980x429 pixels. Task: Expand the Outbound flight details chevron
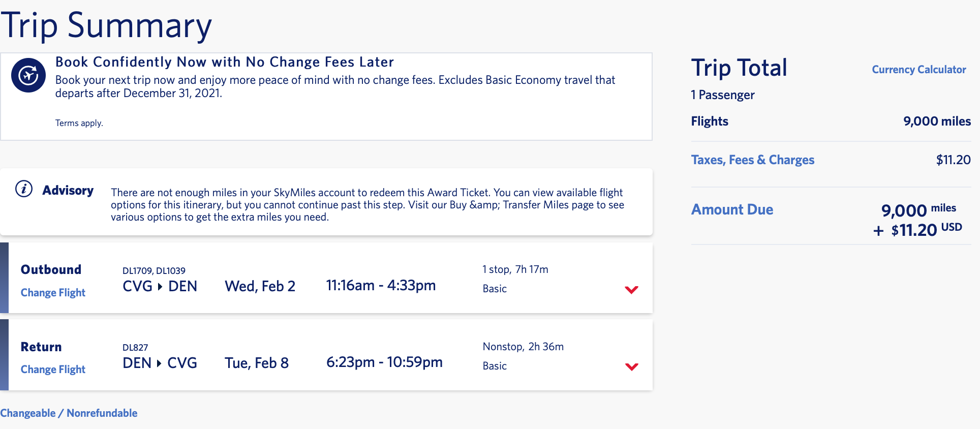pyautogui.click(x=631, y=290)
